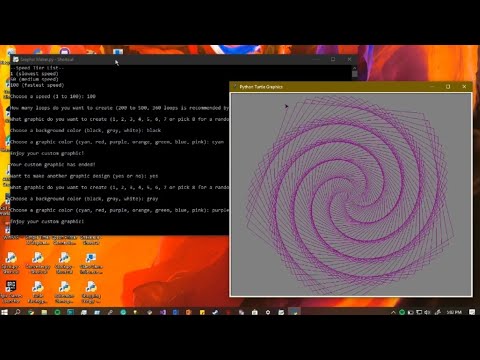
Task: Click 'Want to make another graphic design' line
Action: click(x=84, y=176)
